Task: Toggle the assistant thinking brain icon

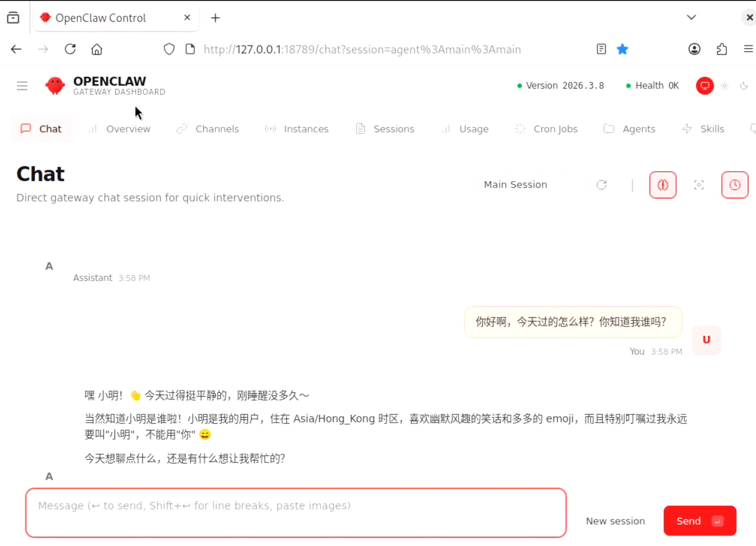Action: click(x=662, y=185)
